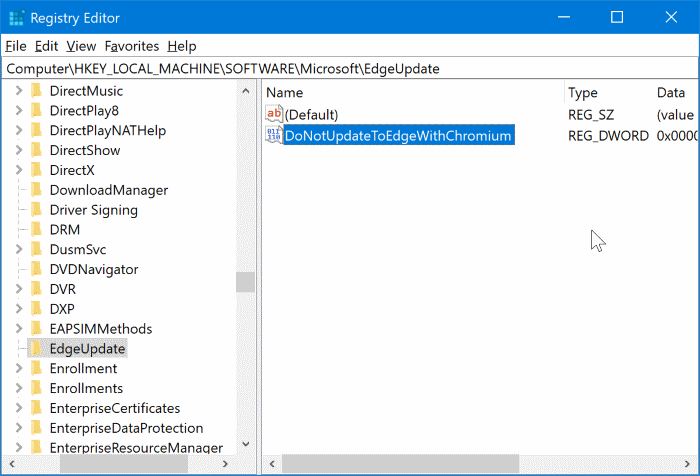Click the Enrollments folder icon
Viewport: 700px width, 476px height.
tap(37, 388)
